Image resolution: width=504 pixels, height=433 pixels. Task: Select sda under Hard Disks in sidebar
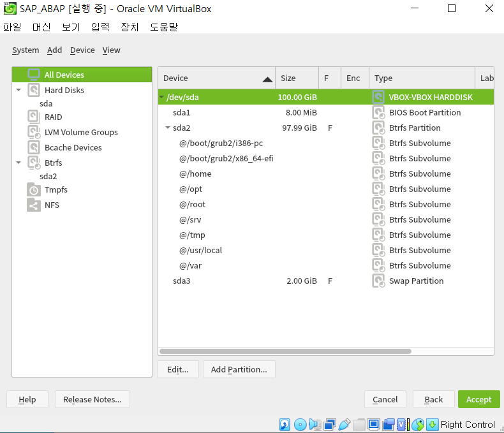(46, 103)
